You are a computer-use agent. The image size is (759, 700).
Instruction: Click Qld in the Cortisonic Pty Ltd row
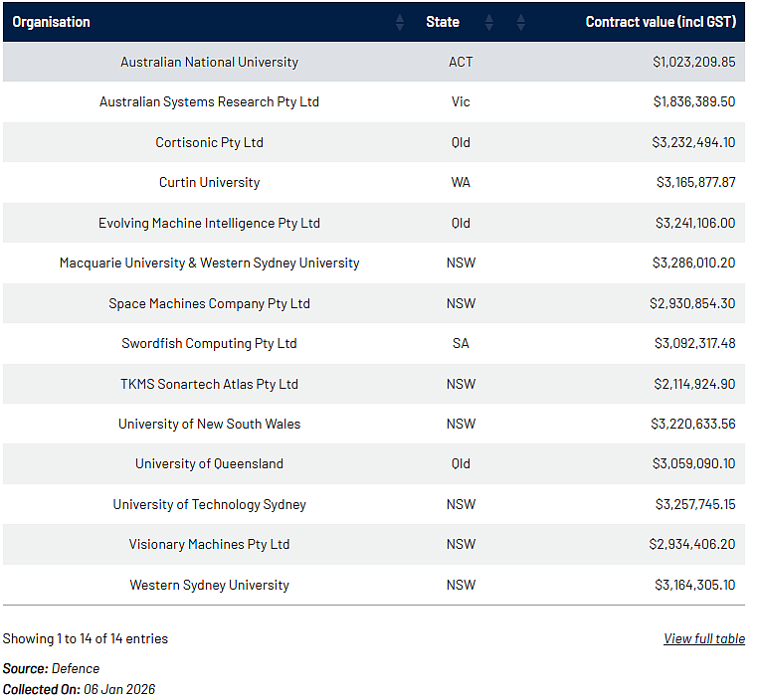click(x=461, y=142)
